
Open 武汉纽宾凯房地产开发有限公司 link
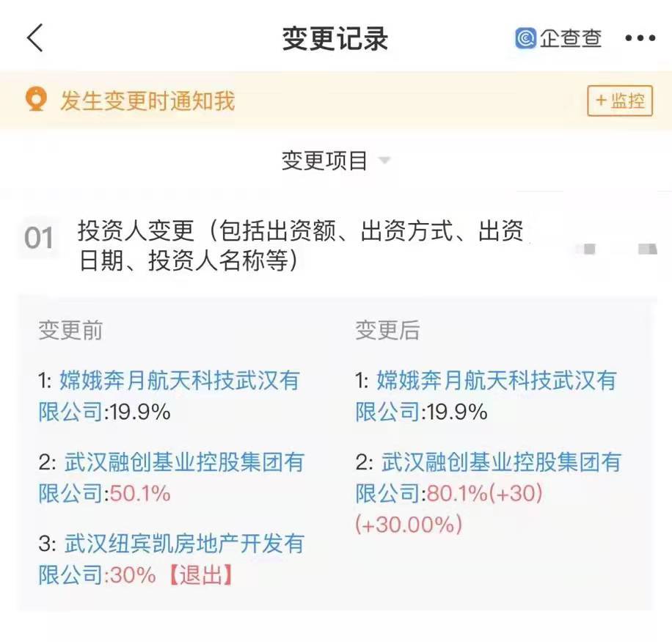coord(171,559)
